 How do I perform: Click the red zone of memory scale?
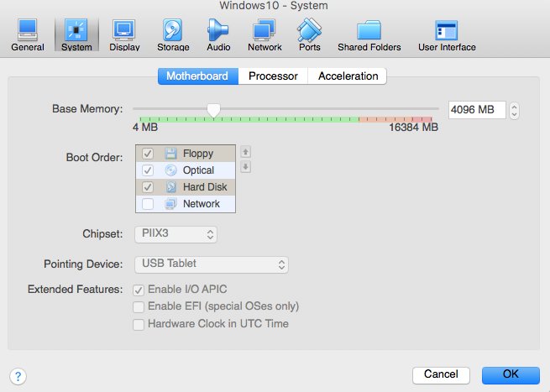(x=422, y=119)
